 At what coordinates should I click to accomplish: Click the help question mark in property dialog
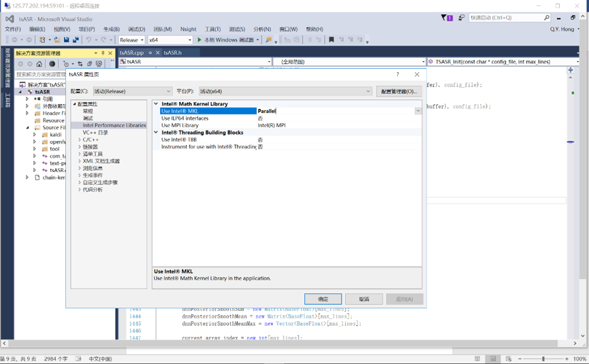(398, 74)
